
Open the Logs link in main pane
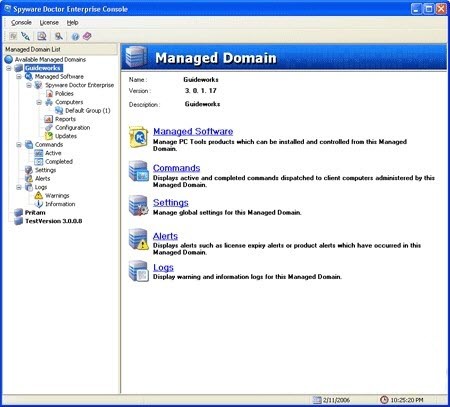pos(163,267)
